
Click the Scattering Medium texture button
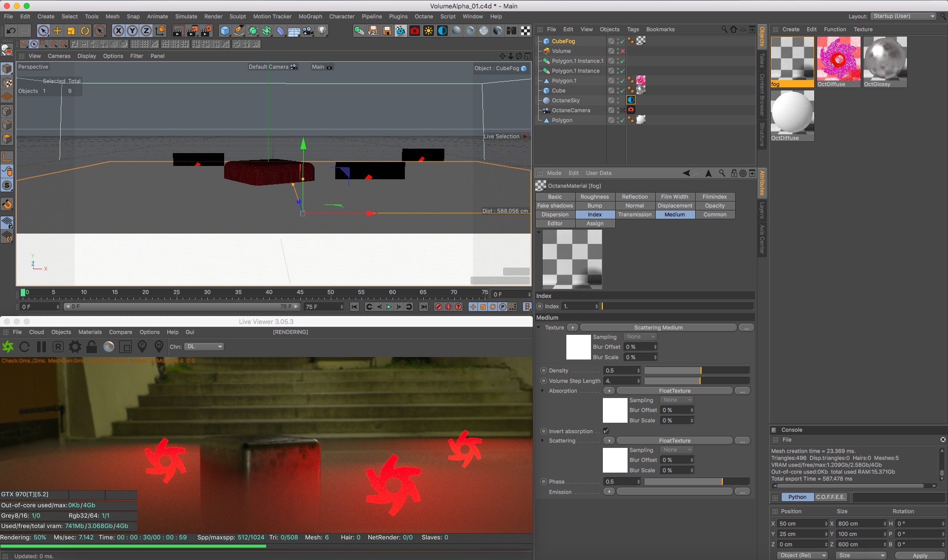658,327
